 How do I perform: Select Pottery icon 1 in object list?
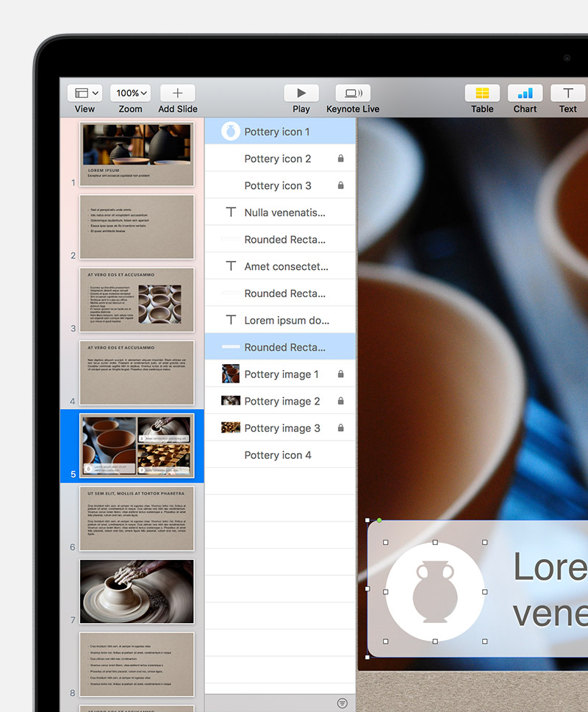coord(280,132)
